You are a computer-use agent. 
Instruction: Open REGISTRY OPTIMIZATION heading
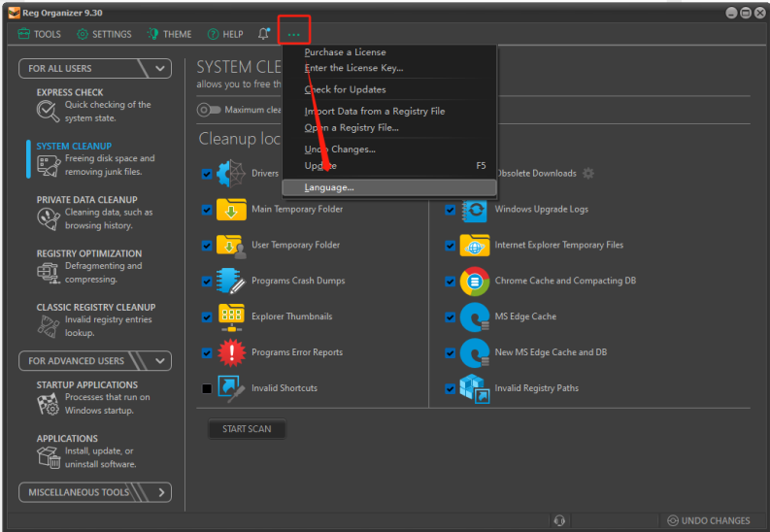(x=89, y=253)
